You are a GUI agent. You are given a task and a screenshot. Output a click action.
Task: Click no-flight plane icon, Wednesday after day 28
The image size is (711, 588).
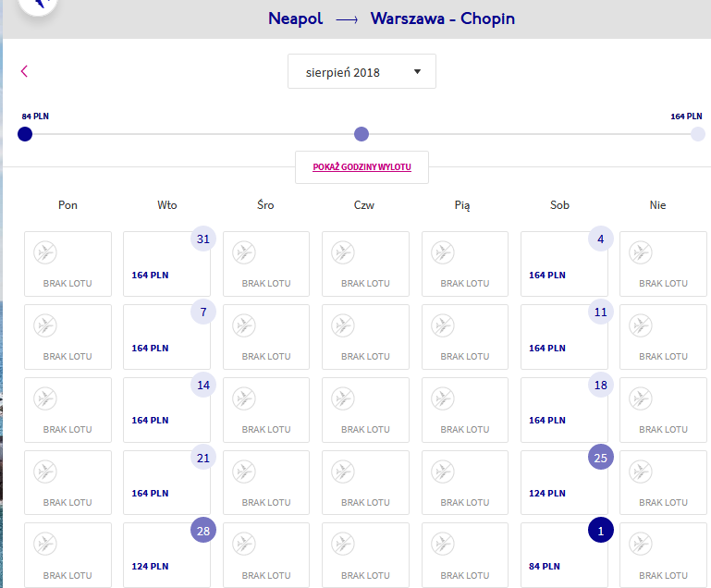[244, 544]
